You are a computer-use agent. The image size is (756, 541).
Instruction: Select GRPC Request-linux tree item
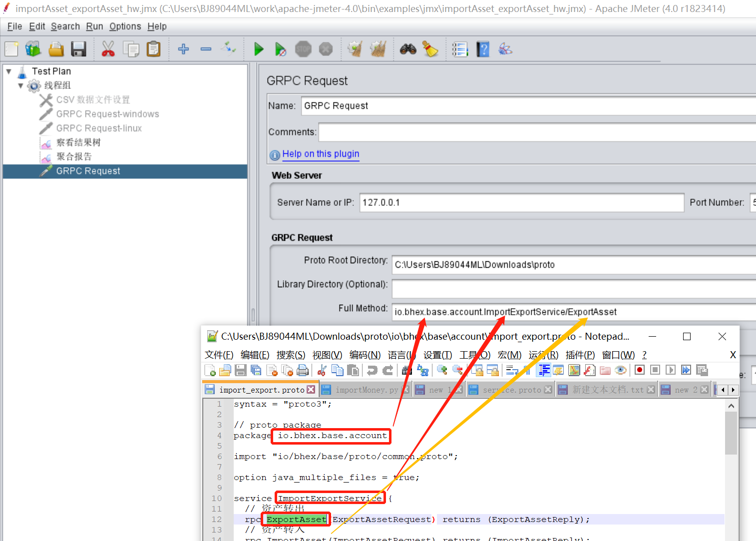(x=99, y=128)
